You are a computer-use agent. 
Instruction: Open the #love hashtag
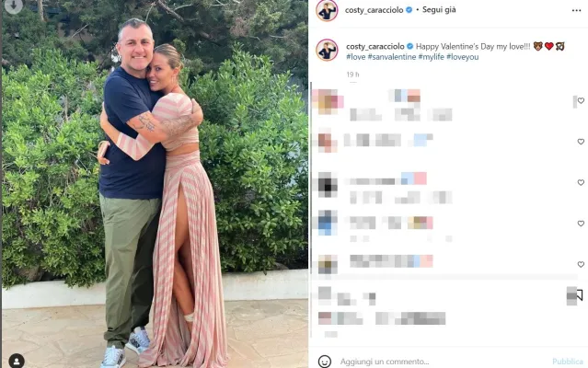pos(355,57)
